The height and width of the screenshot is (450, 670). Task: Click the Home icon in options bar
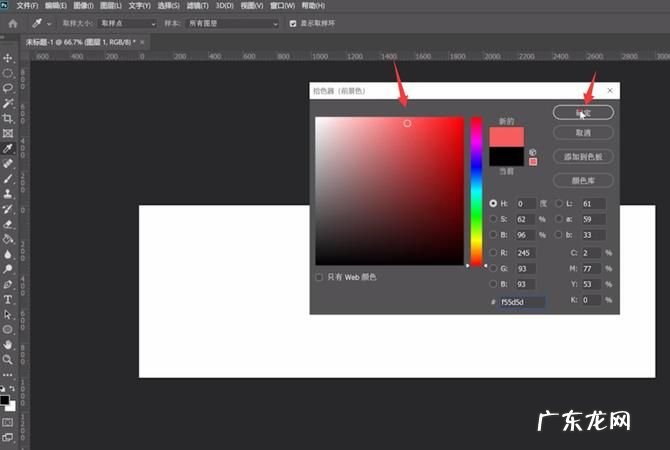click(x=13, y=23)
